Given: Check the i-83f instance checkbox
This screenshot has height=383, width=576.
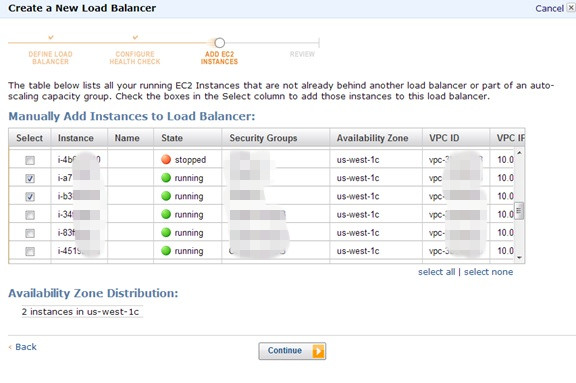Looking at the screenshot, I should [30, 233].
